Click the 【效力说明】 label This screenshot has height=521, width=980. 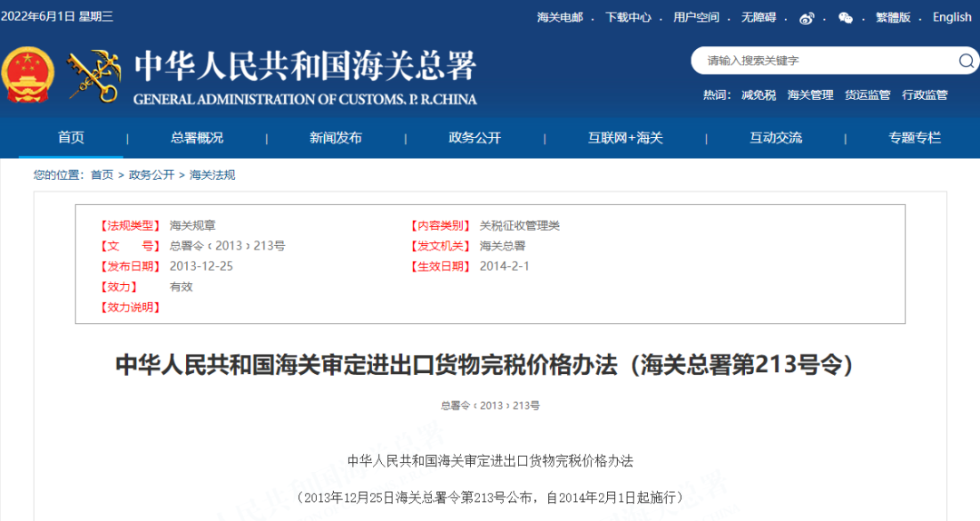(x=130, y=307)
